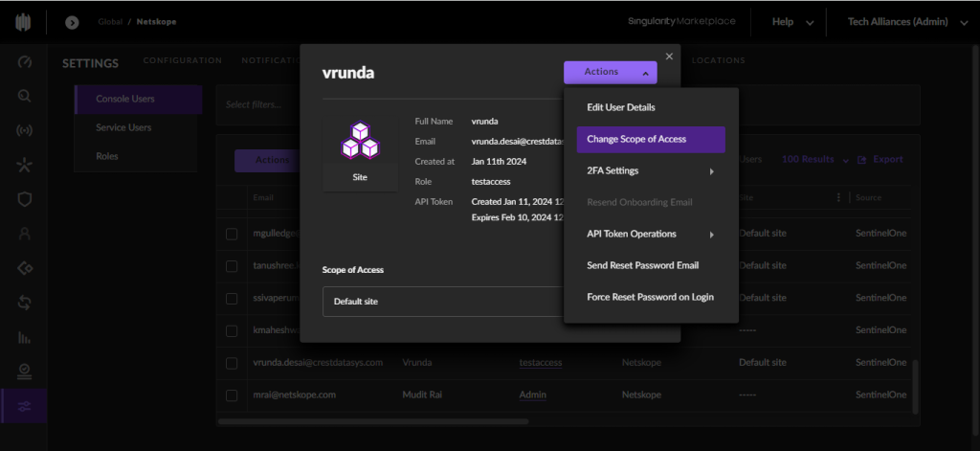Open the Tech Alliances (Admin) account dropdown
The image size is (980, 451).
(907, 23)
